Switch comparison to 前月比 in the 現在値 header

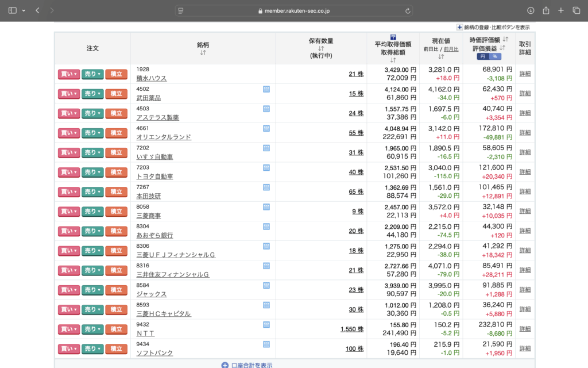pos(451,49)
